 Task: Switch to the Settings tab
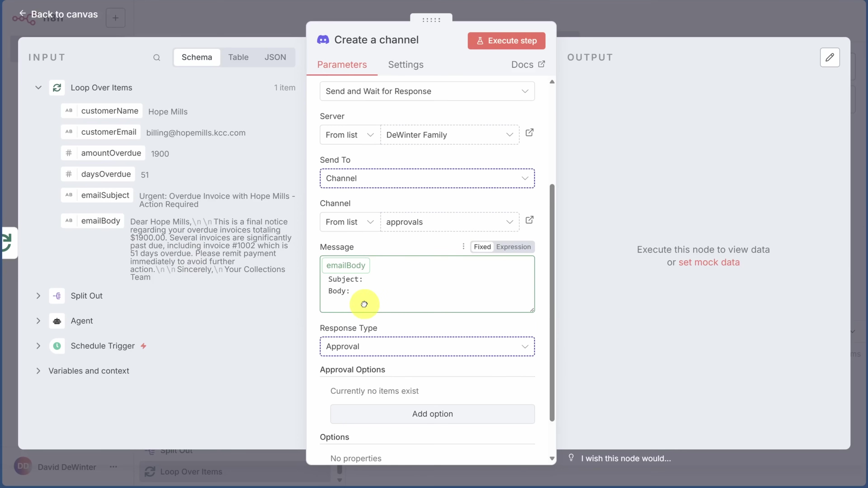click(406, 65)
